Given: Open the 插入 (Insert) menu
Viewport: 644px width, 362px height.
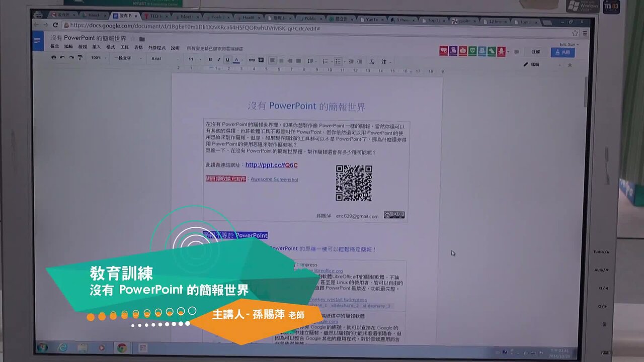Looking at the screenshot, I should point(97,47).
